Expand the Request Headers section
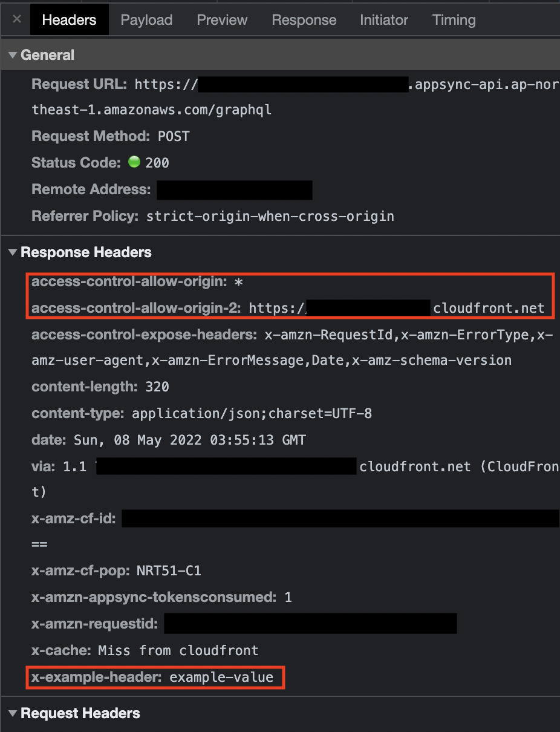 click(12, 713)
